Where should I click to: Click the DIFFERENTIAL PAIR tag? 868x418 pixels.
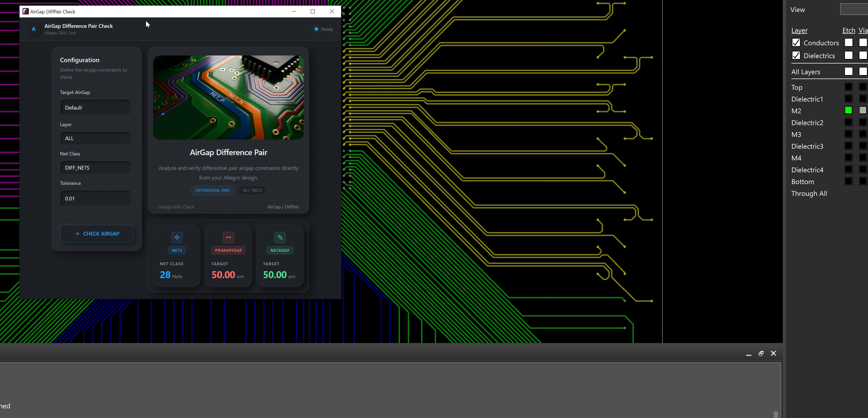coord(212,191)
